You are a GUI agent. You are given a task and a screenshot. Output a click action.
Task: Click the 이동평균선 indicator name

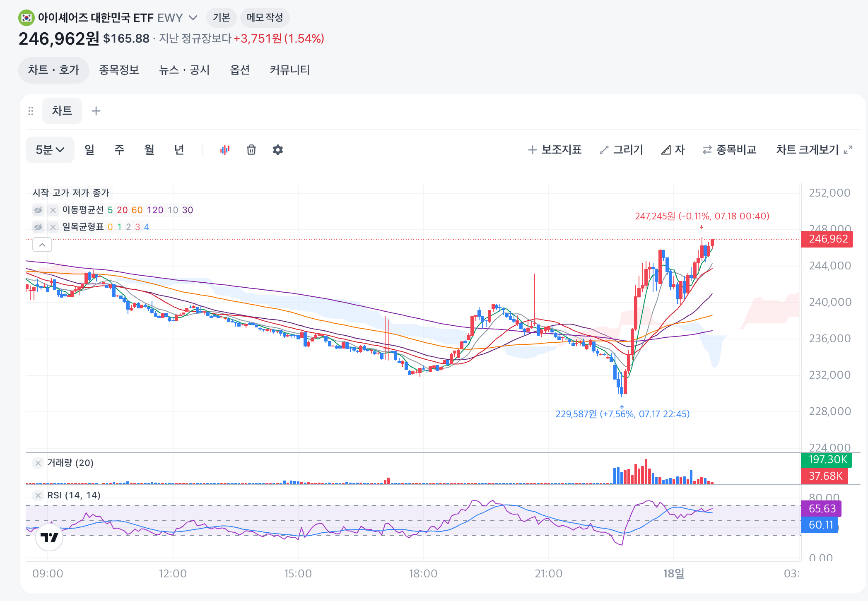[83, 210]
